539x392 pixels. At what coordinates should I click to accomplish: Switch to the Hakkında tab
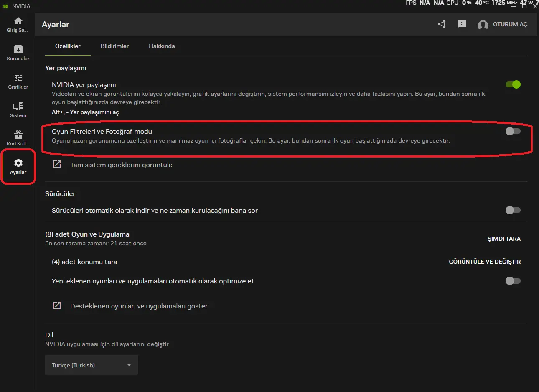click(162, 46)
